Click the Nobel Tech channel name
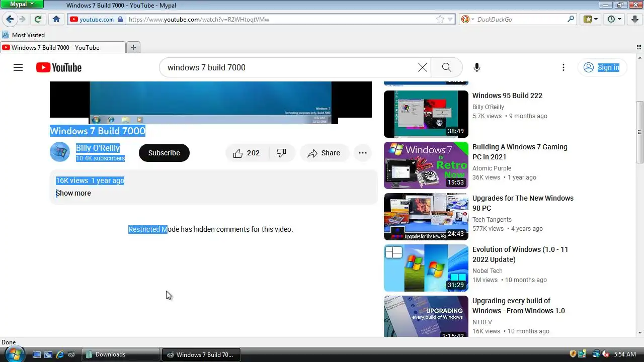The height and width of the screenshot is (362, 644). [x=488, y=271]
